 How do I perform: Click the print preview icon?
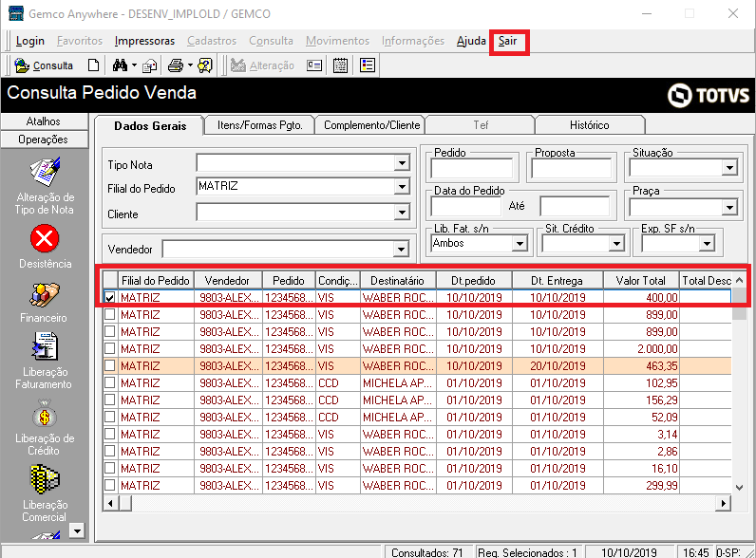point(150,65)
